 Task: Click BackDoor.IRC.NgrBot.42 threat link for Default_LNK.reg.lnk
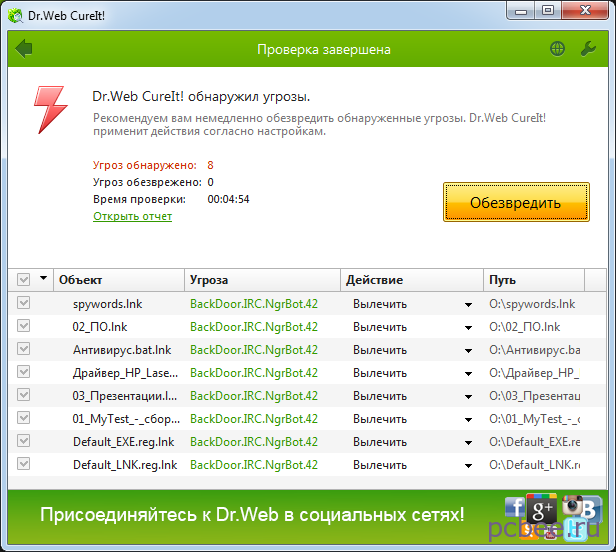tap(254, 465)
